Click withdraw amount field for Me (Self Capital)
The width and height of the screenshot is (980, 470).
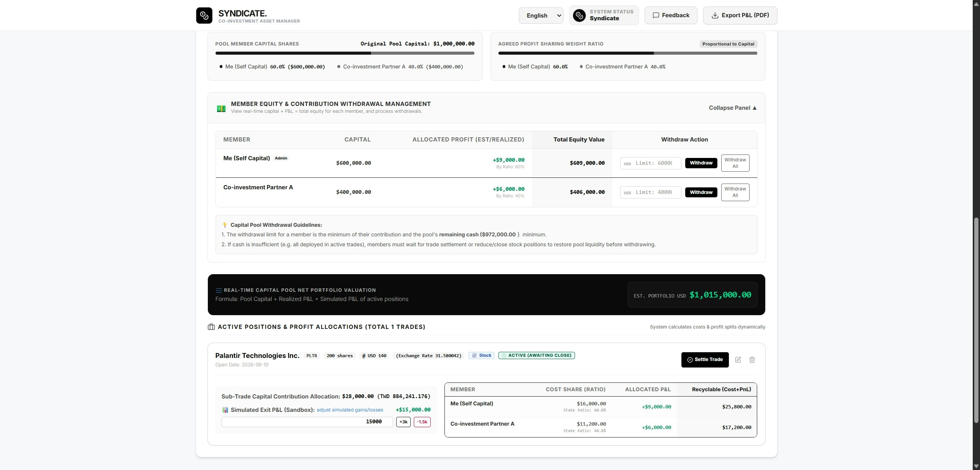click(x=650, y=163)
